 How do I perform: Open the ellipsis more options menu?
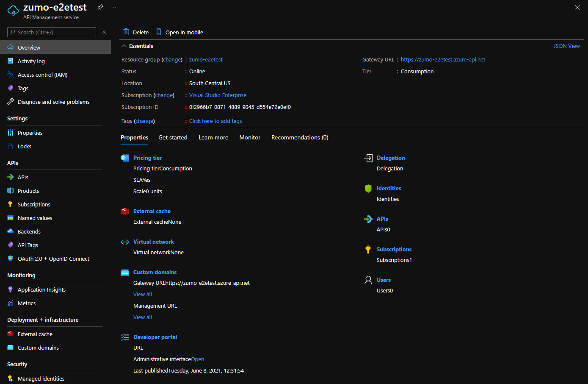[x=114, y=7]
